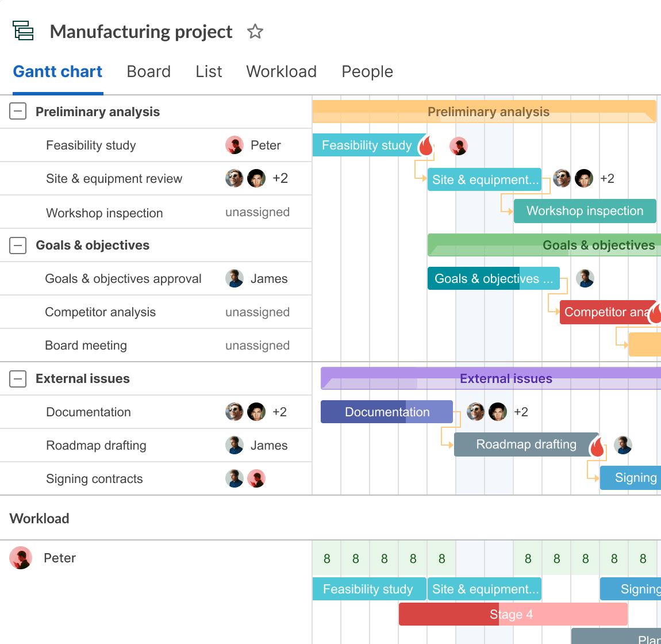Collapse the Goals & objectives section

click(18, 245)
